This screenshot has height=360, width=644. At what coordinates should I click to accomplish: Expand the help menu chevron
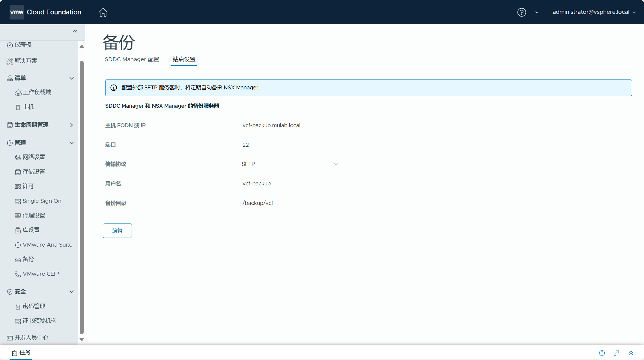pos(537,12)
